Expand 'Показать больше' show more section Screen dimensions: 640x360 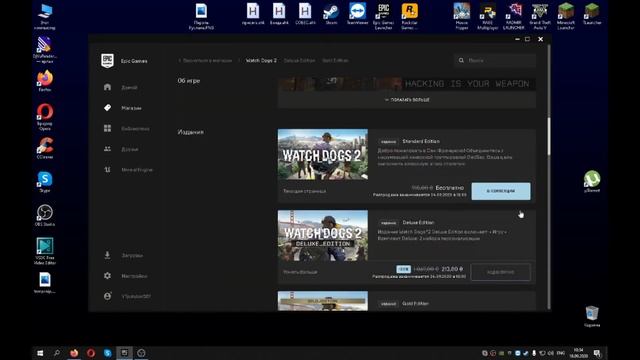click(x=407, y=100)
